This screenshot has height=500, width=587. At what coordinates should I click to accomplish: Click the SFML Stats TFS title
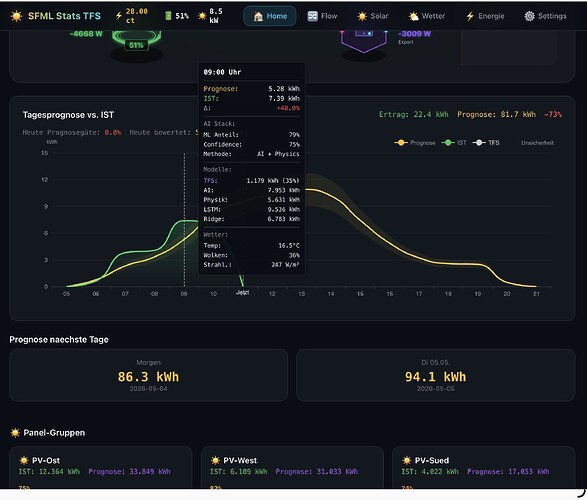click(x=64, y=16)
